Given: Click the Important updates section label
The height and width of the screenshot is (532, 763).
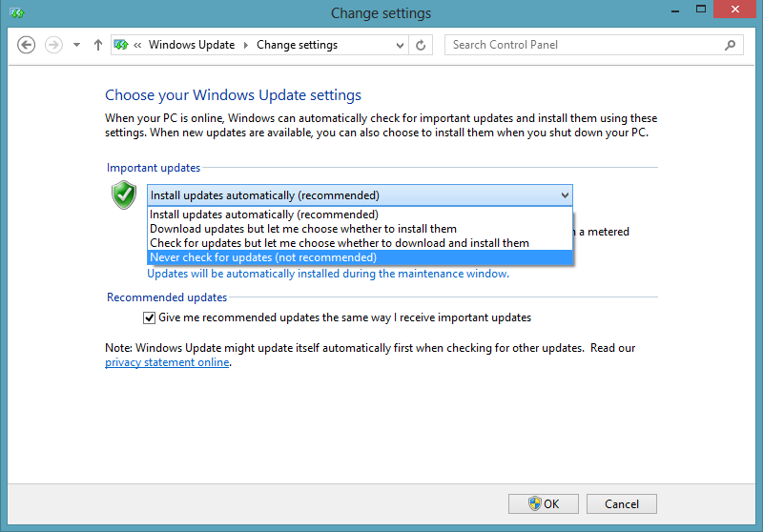Looking at the screenshot, I should [x=154, y=168].
